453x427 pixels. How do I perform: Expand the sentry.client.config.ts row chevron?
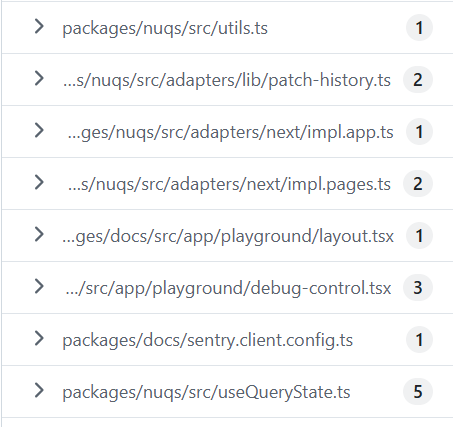coord(39,339)
